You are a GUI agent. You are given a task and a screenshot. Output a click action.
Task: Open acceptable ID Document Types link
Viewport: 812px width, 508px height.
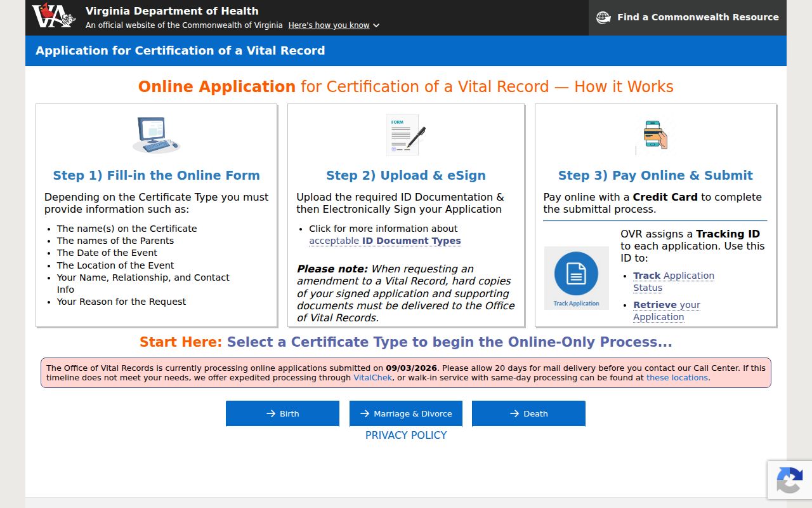point(385,241)
